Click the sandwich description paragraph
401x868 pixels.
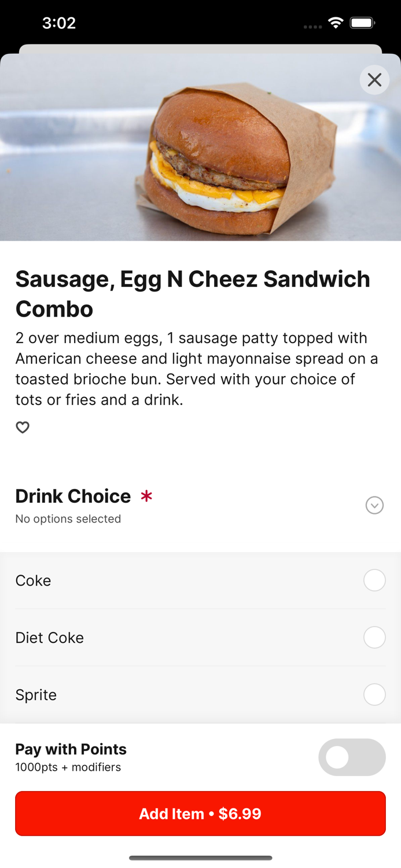(x=197, y=369)
